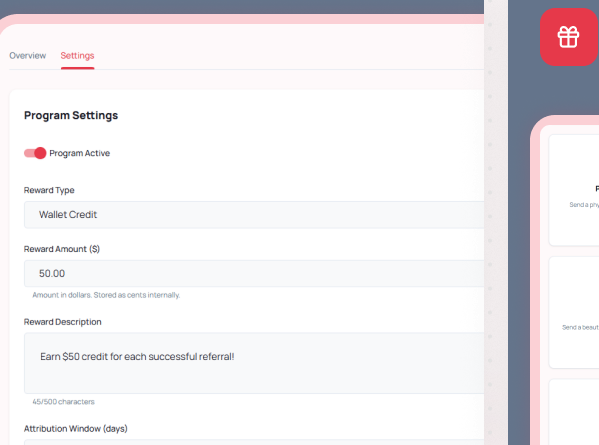The image size is (599, 445).
Task: Select the Settings tab
Action: tap(77, 56)
